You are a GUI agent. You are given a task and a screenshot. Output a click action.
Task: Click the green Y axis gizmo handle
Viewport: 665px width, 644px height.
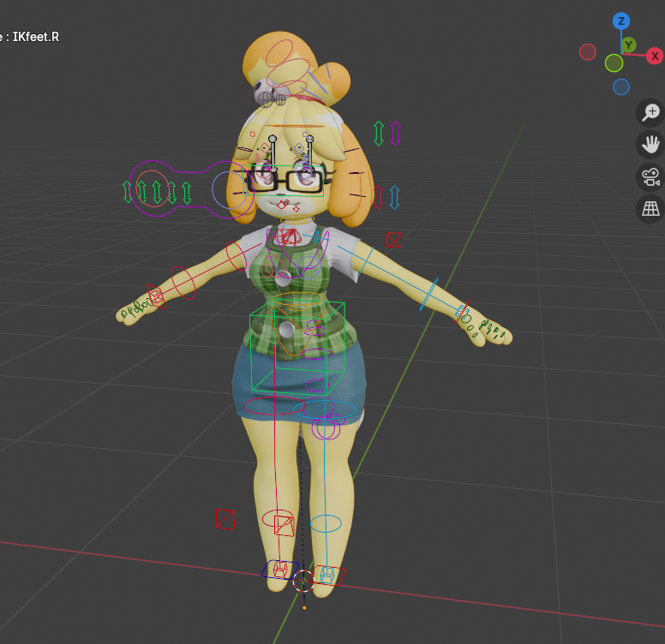(x=628, y=45)
